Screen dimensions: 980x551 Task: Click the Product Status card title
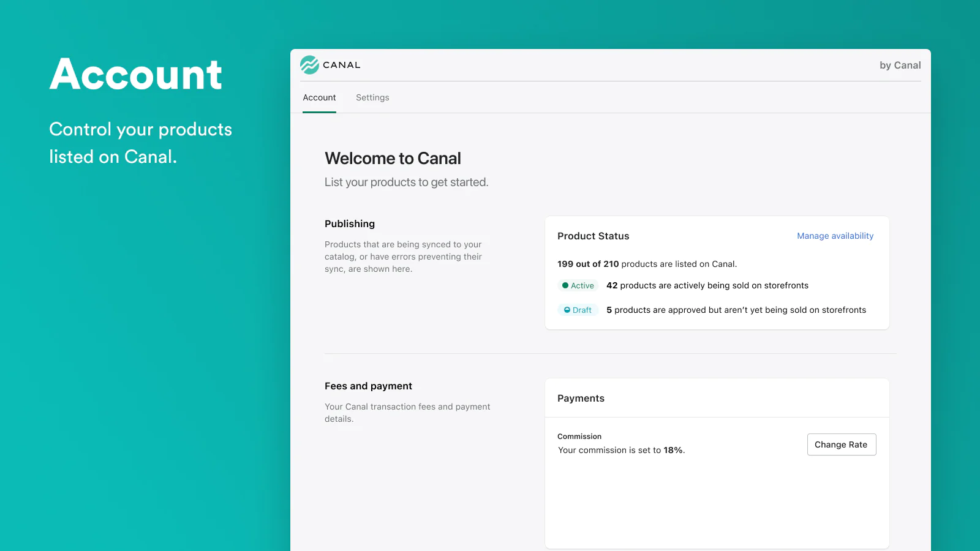coord(593,236)
